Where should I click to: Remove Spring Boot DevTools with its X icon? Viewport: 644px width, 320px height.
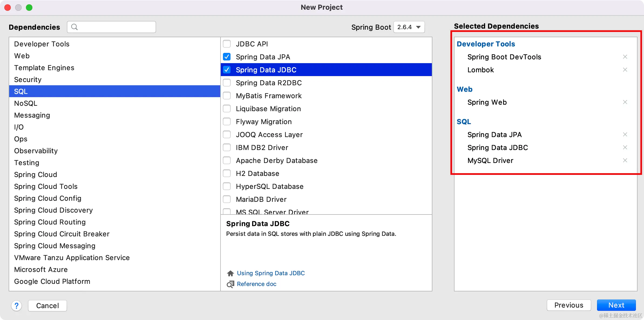(x=625, y=57)
